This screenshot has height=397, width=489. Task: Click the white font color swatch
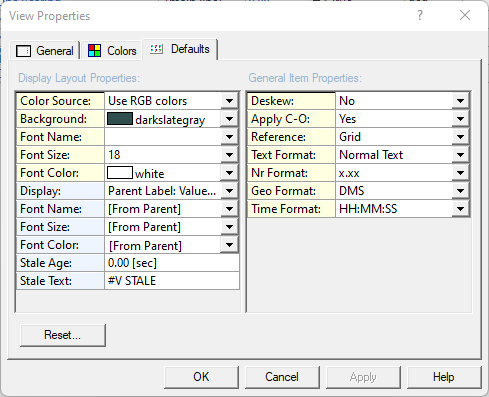click(120, 173)
